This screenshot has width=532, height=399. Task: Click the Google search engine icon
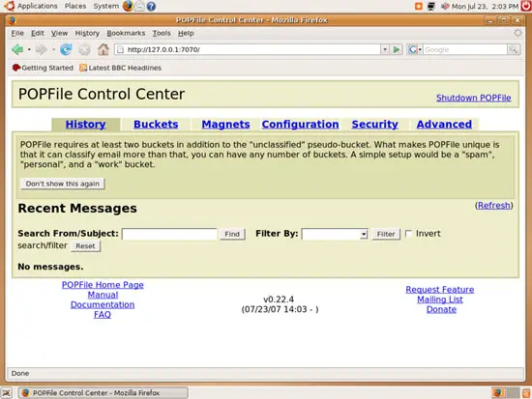pyautogui.click(x=412, y=49)
